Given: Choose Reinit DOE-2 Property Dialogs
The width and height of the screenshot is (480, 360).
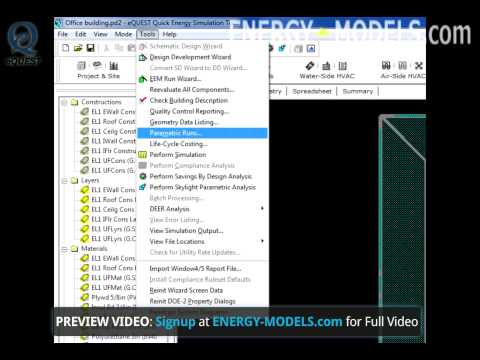Looking at the screenshot, I should coord(202,301).
